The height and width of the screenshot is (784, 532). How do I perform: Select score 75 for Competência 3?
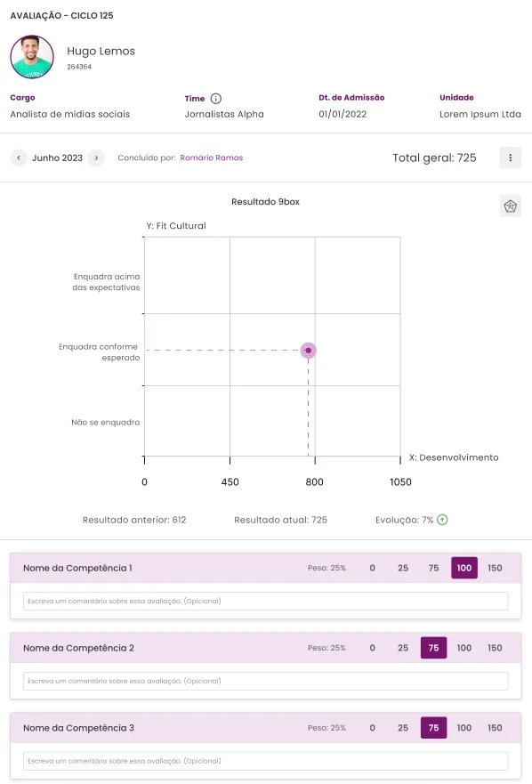tap(433, 728)
